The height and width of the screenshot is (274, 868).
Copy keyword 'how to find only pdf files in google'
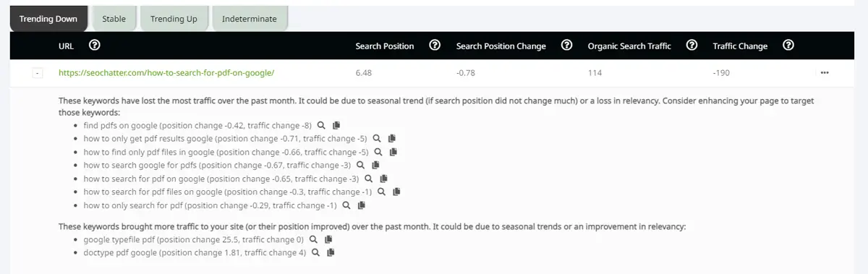[393, 152]
